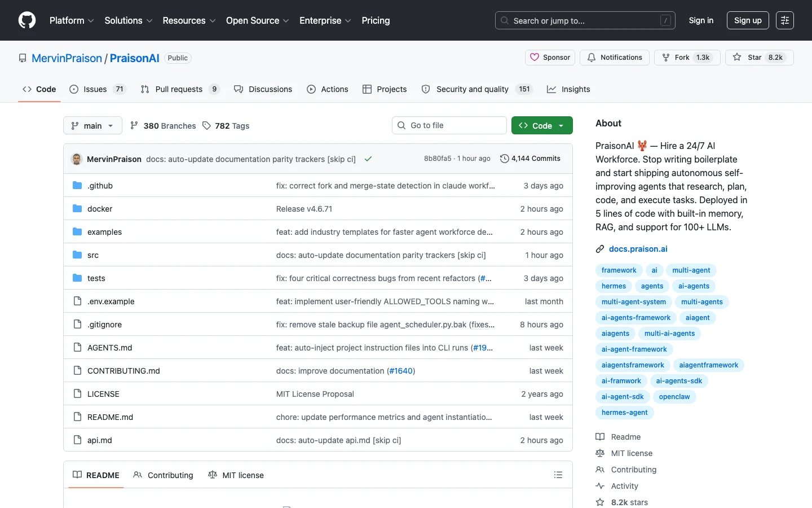Open commit hash 8b80fa5
This screenshot has width=812, height=508.
(438, 159)
